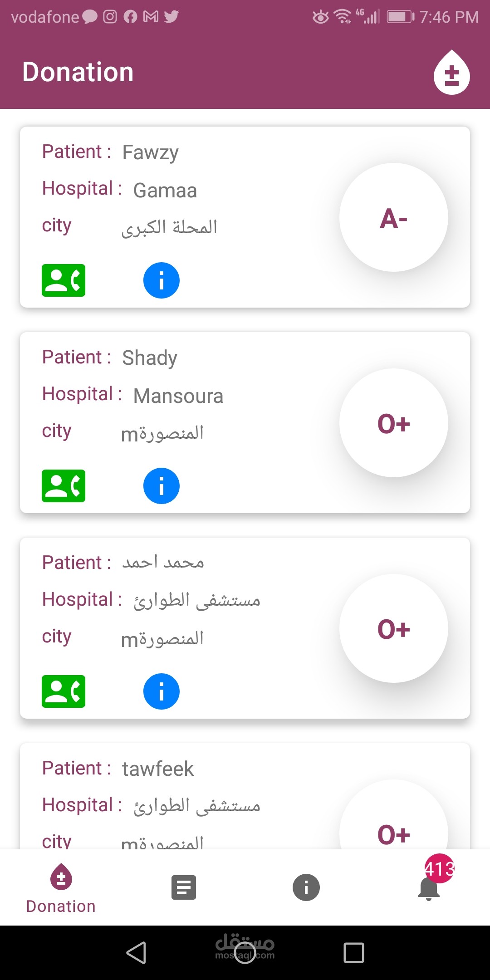This screenshot has height=980, width=490.
Task: View info for patient محمد احمد
Action: pos(161,691)
